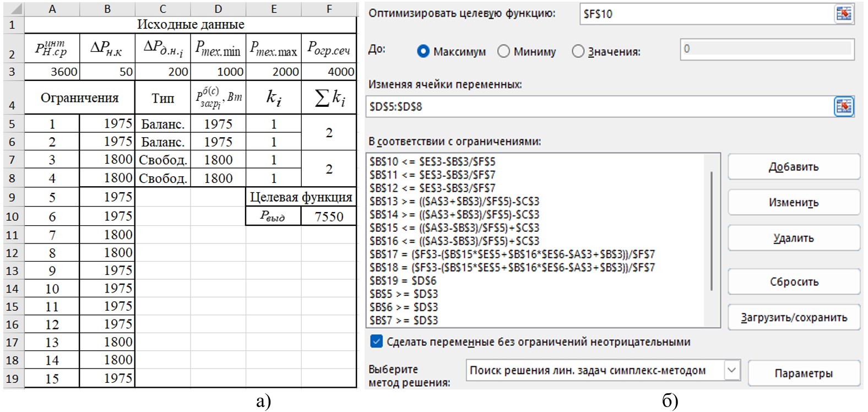This screenshot has height=412, width=868.
Task: Open Загрузить/сохранить dialog
Action: click(793, 317)
